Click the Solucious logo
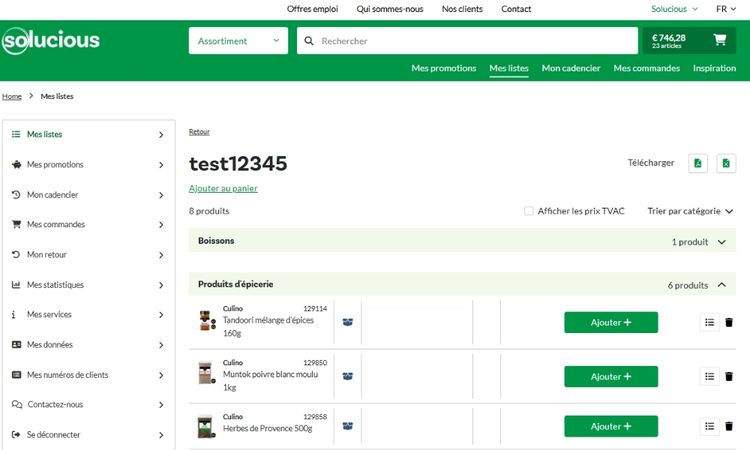The width and height of the screenshot is (750, 450). tap(51, 41)
